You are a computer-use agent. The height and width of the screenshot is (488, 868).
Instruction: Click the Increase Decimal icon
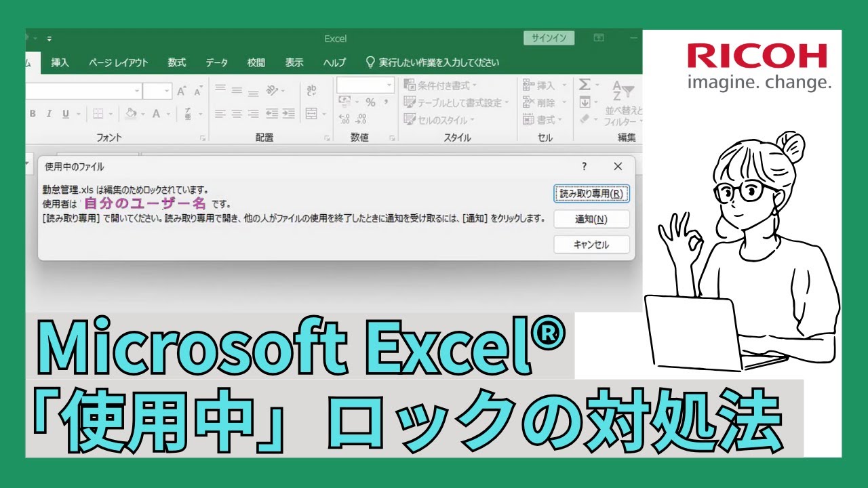click(344, 119)
